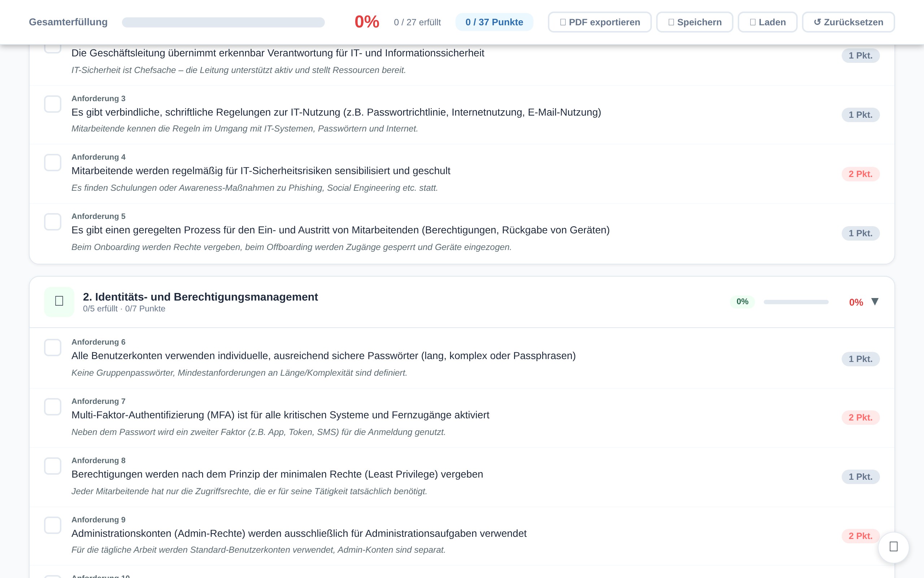Check the Anforderung 8 Least Privilege checkbox
The width and height of the screenshot is (924, 578).
[x=53, y=466]
